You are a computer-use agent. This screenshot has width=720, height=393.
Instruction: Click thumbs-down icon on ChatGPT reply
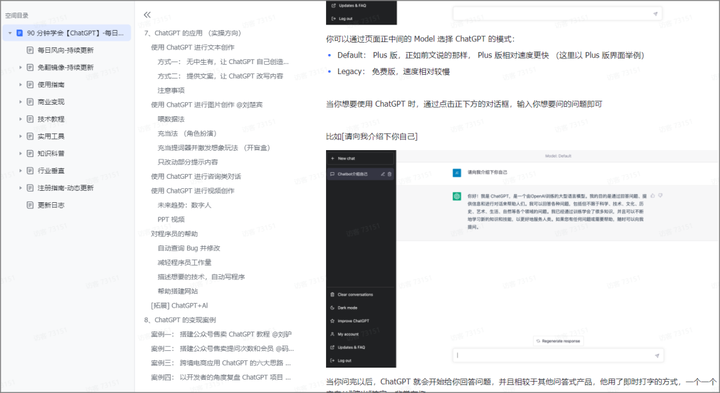(x=660, y=196)
